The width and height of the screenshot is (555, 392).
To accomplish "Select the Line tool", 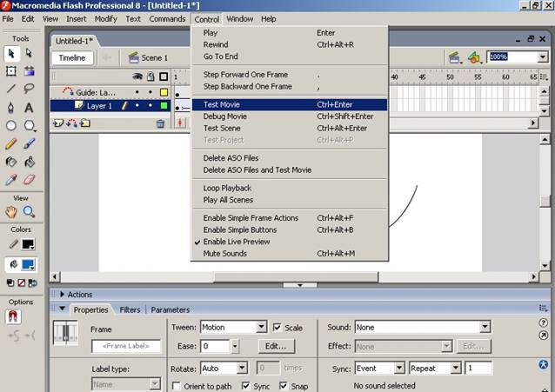I will tap(11, 89).
